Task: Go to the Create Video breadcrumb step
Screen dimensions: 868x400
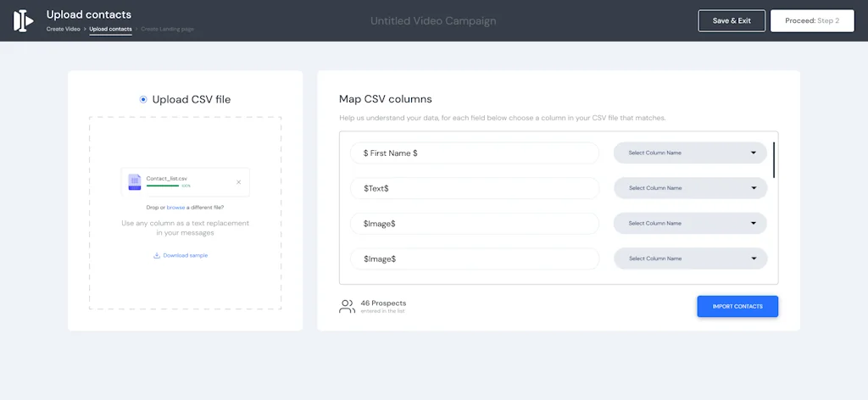Action: (x=63, y=30)
